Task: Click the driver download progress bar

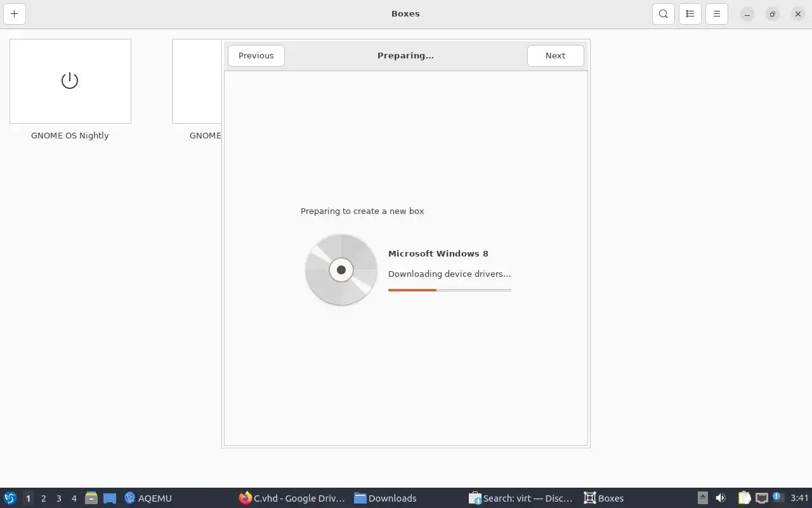Action: pos(450,290)
